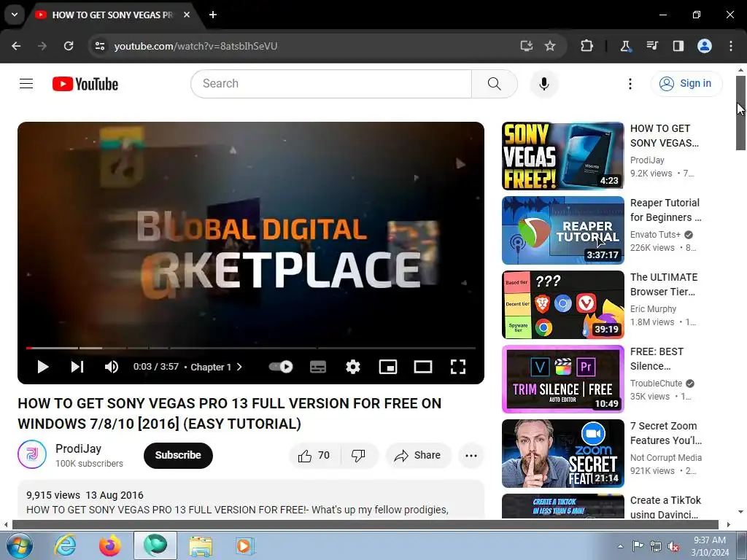Screen dimensions: 747x560
Task: Show hidden system tray icons
Action: tap(620, 546)
